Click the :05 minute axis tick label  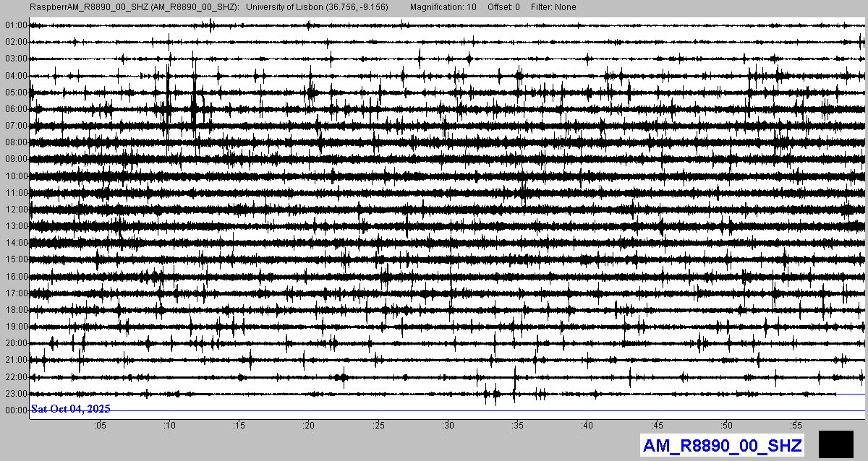coord(100,425)
